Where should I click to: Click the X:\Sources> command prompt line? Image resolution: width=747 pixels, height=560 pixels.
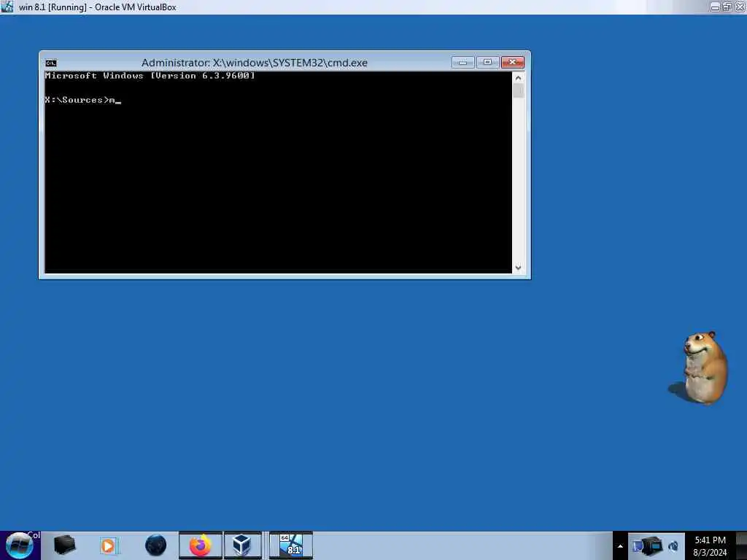[83, 100]
